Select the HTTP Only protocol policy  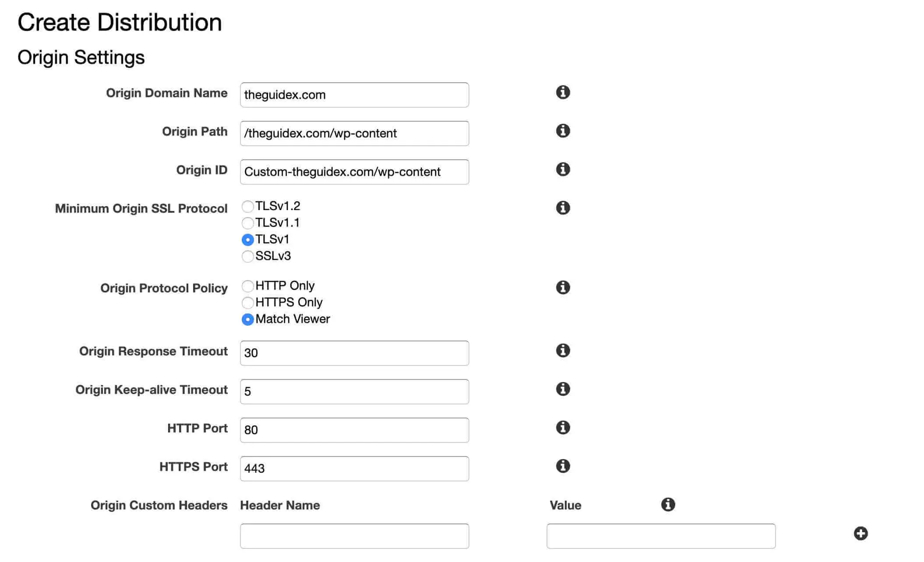point(248,285)
